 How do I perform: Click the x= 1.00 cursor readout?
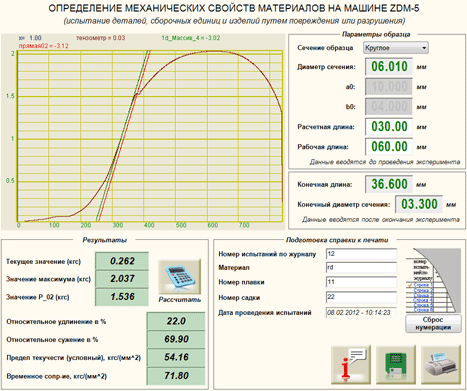tap(30, 38)
